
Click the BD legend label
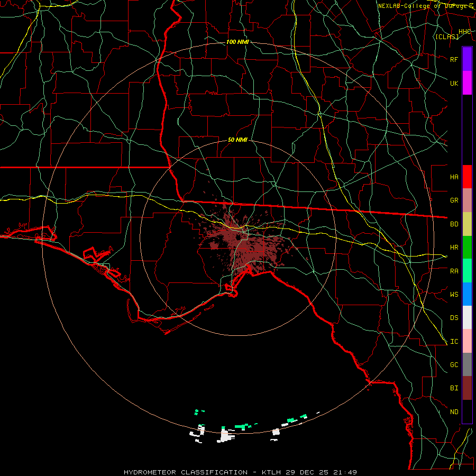point(454,224)
